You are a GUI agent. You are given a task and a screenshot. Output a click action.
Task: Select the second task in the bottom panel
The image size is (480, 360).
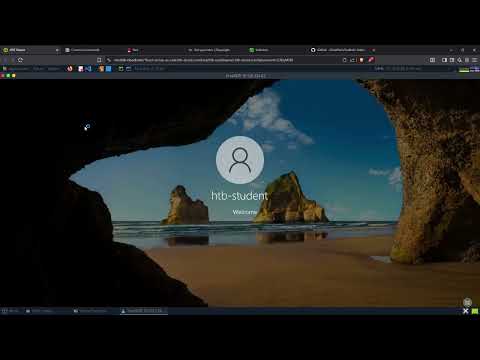(40, 311)
